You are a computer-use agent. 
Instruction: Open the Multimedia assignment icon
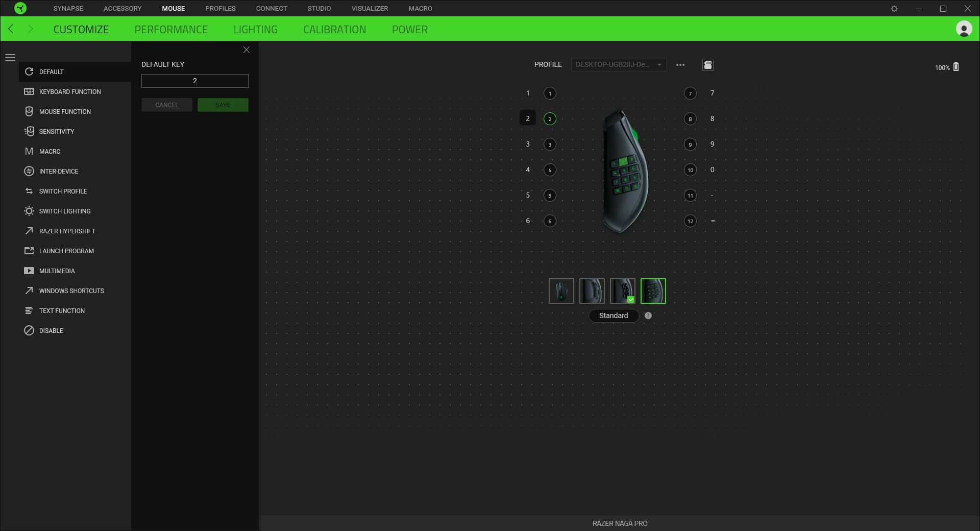29,271
